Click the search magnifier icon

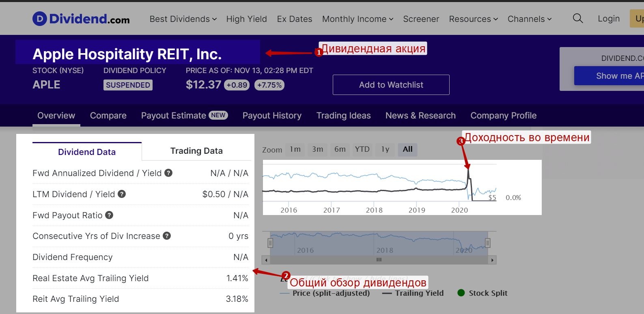click(x=577, y=19)
